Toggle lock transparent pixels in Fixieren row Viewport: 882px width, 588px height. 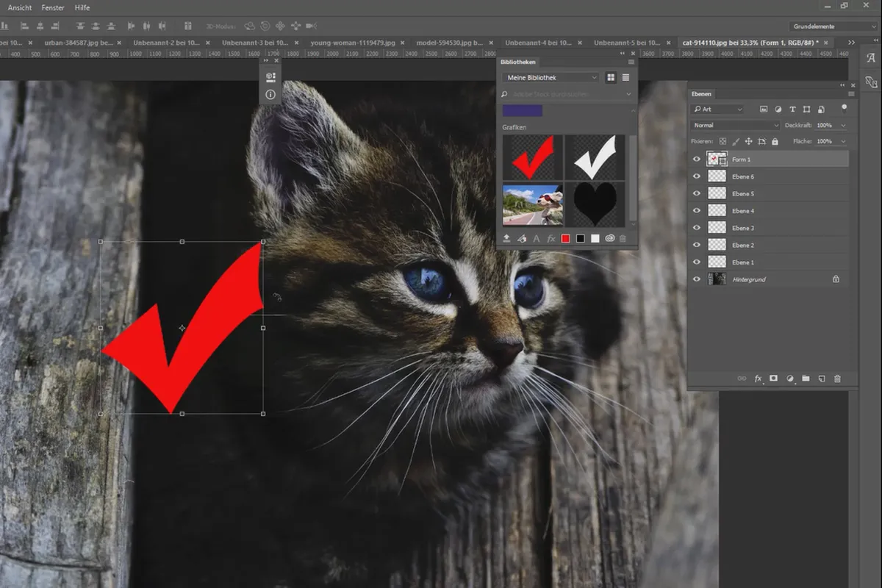point(723,141)
